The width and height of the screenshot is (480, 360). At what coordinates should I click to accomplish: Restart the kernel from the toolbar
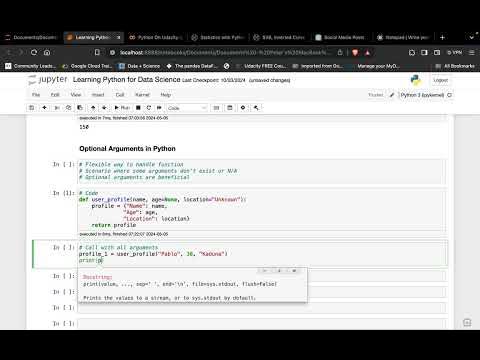149,108
